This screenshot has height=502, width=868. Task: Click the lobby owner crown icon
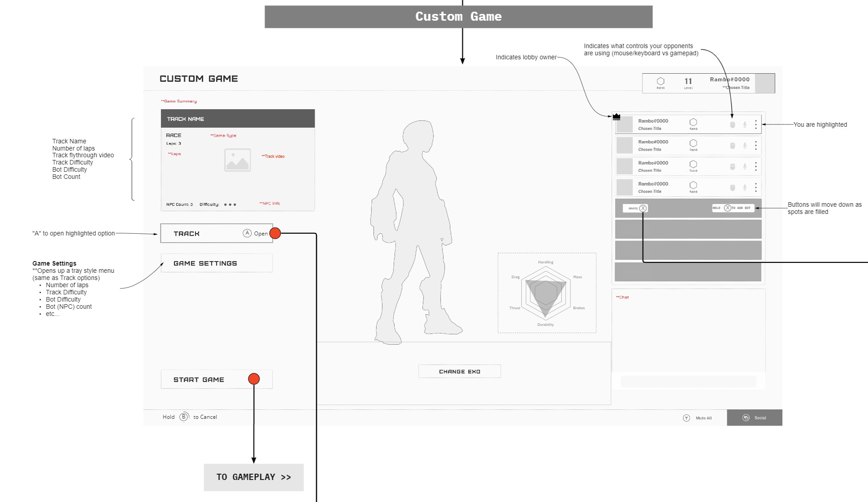point(616,116)
